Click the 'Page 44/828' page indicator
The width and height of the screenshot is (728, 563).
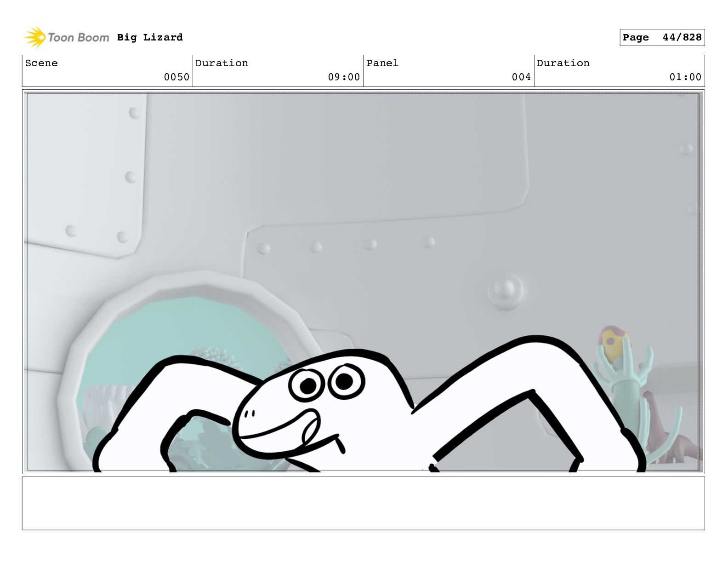662,37
